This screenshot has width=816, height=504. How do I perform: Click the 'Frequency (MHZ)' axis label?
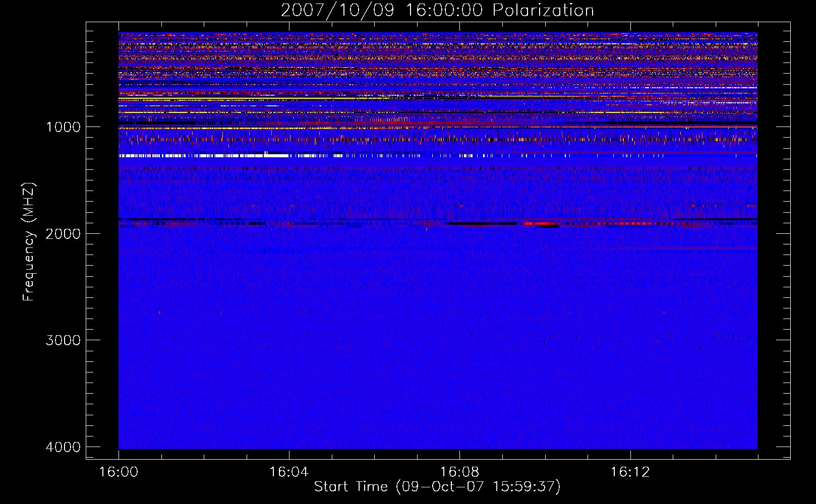29,242
